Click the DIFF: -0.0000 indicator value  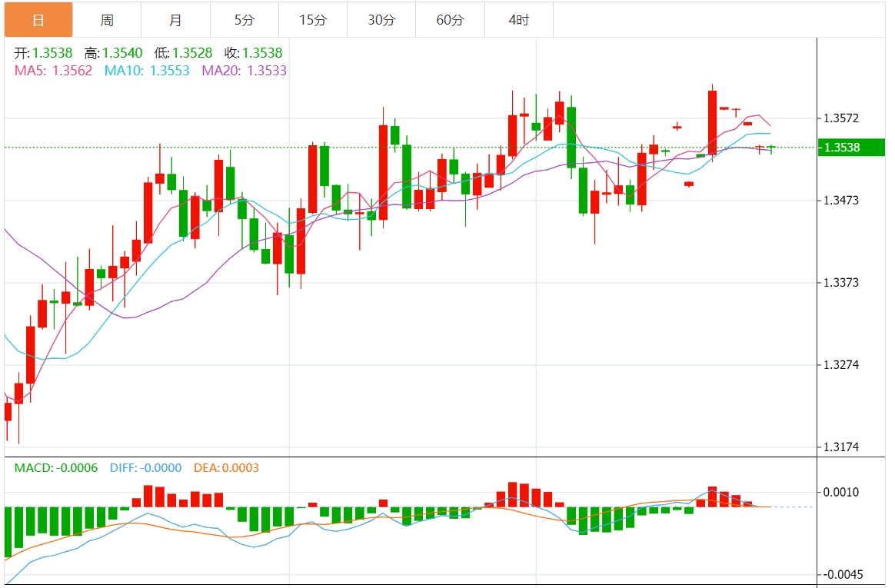point(145,467)
